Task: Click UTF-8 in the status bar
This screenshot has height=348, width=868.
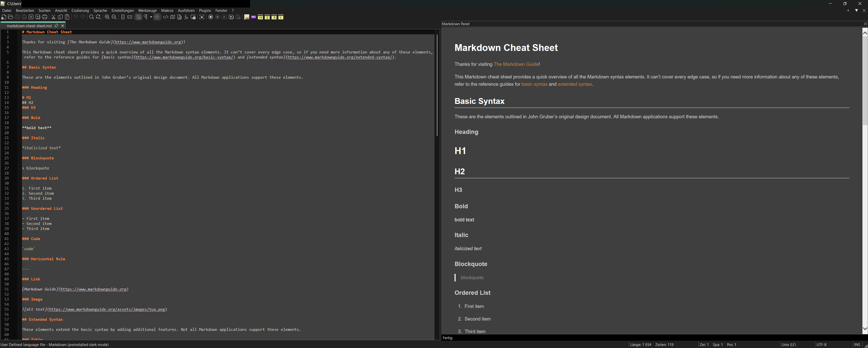Action: point(822,344)
